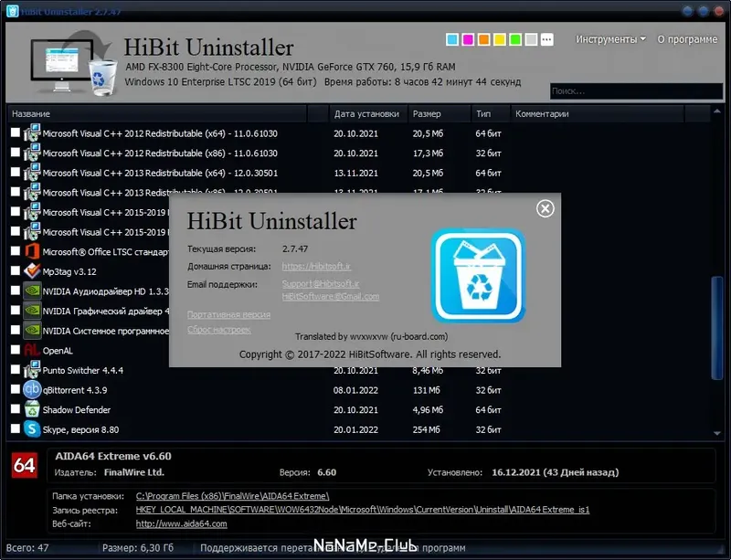Open the https://Hibitsoft.ir homepage link
Image resolution: width=731 pixels, height=560 pixels.
(316, 266)
